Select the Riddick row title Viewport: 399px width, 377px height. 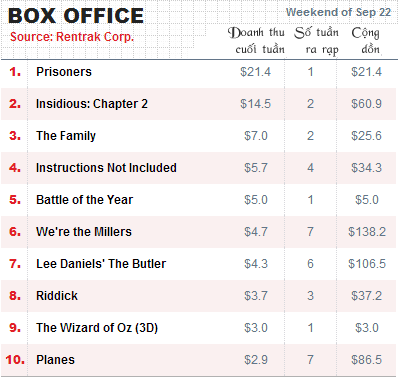(57, 296)
